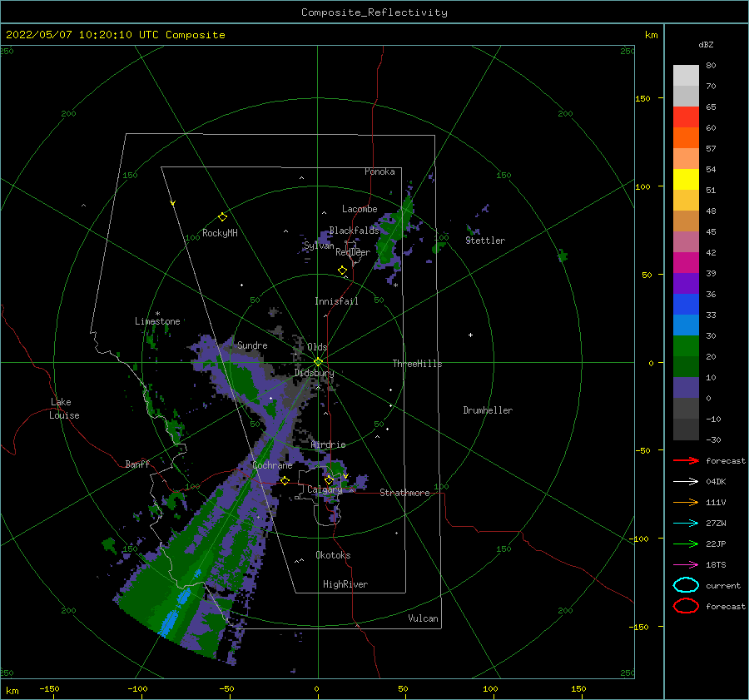Click the magenta swatch below 42
The height and width of the screenshot is (700, 749).
click(x=686, y=262)
